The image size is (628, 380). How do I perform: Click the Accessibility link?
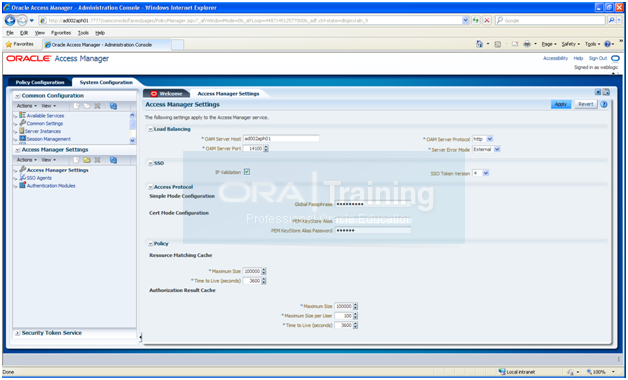(556, 58)
